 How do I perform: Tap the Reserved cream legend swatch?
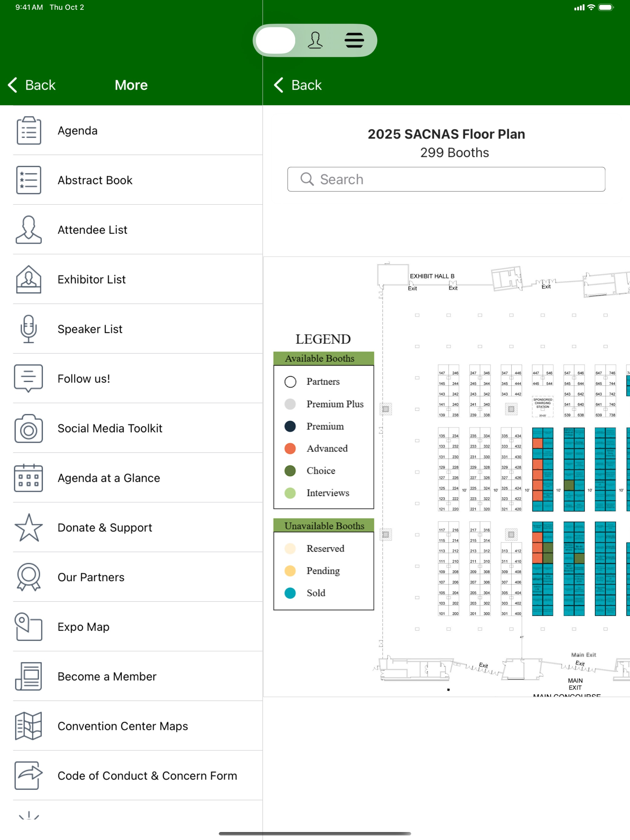point(290,549)
